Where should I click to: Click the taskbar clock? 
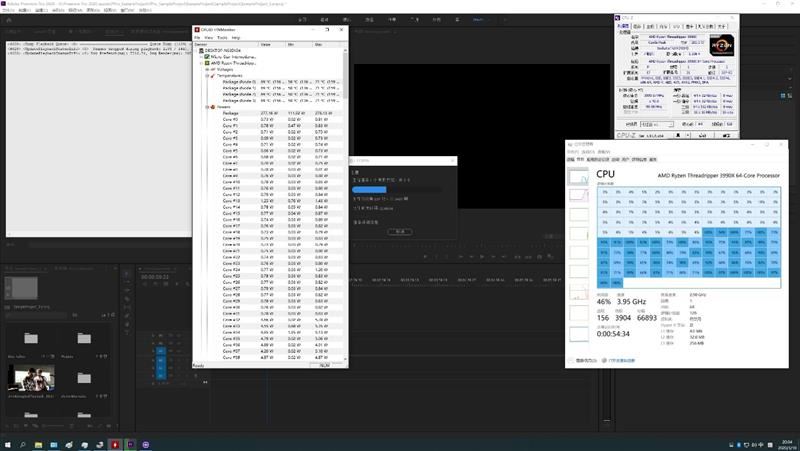(787, 444)
